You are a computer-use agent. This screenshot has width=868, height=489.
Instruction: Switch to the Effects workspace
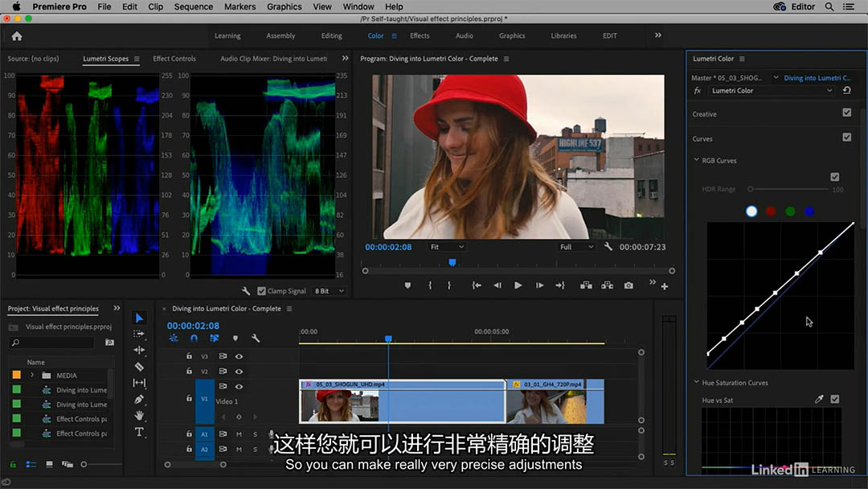(x=420, y=35)
